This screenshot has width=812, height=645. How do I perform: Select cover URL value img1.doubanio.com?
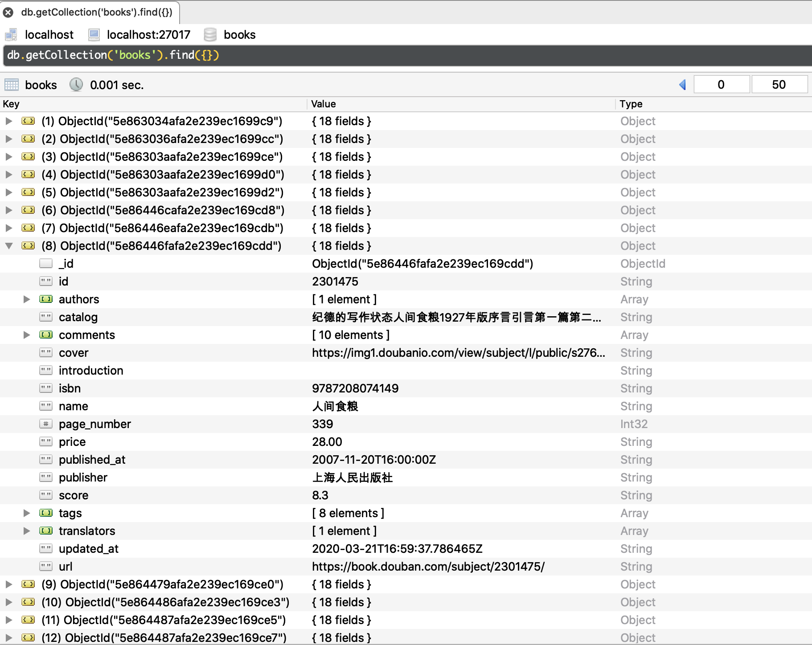[459, 353]
